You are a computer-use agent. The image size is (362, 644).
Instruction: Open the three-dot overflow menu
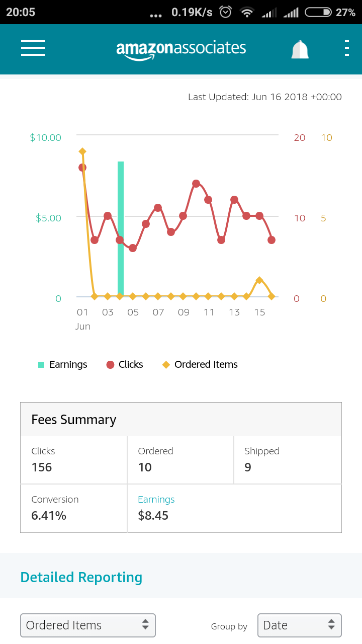point(346,48)
